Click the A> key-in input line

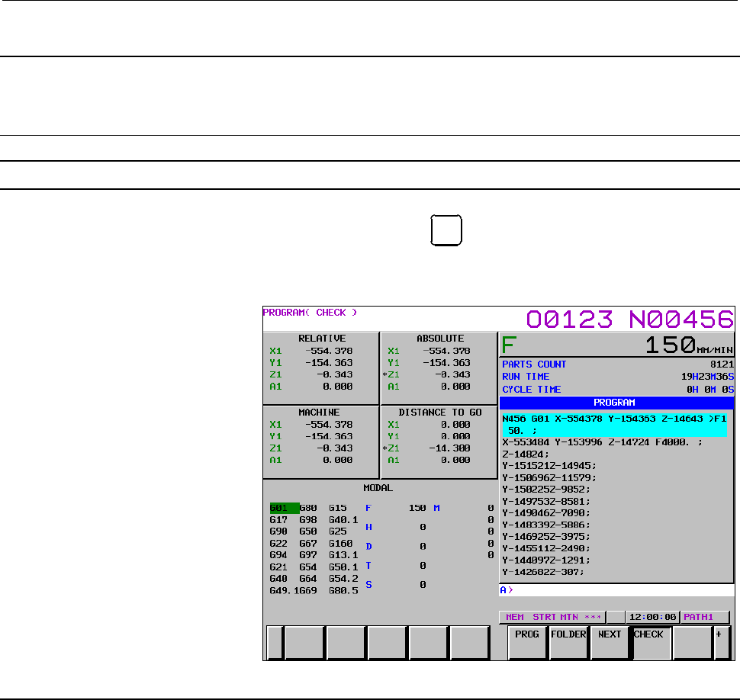(x=616, y=590)
